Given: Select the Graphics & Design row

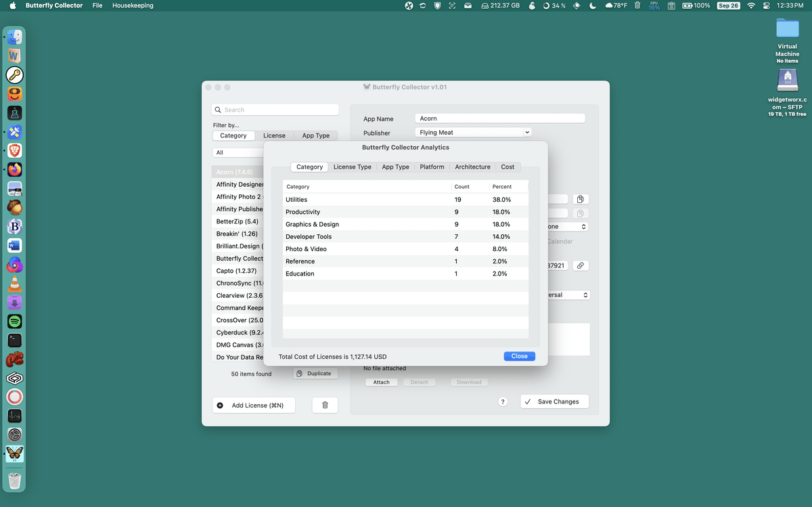Looking at the screenshot, I should click(x=405, y=224).
